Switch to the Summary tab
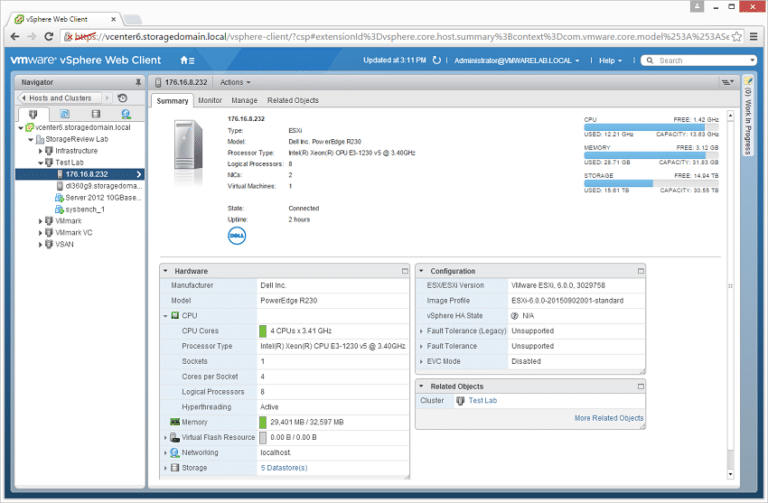The height and width of the screenshot is (503, 768). click(172, 100)
